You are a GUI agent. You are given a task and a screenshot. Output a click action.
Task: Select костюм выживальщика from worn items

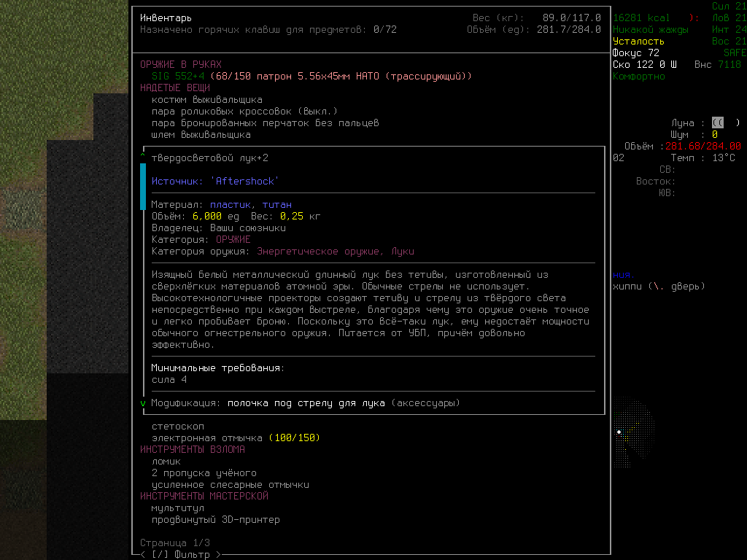click(206, 100)
